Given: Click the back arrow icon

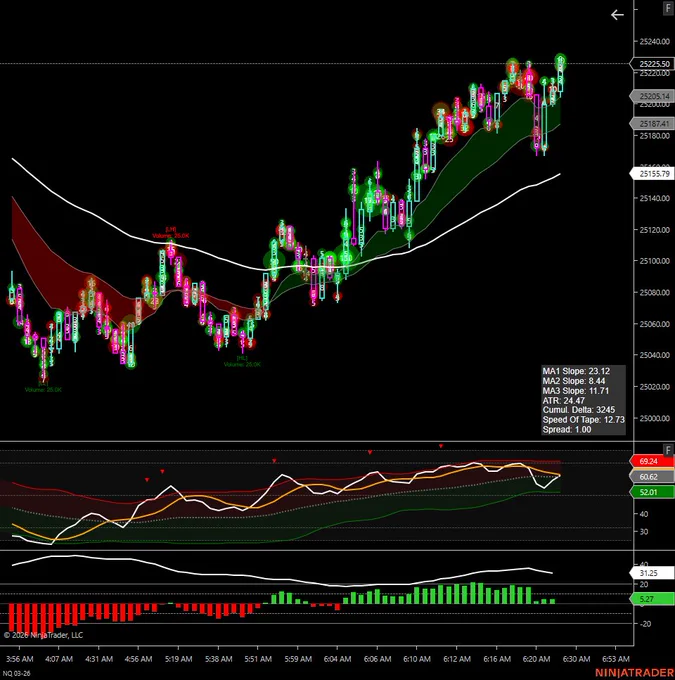Looking at the screenshot, I should pos(617,15).
